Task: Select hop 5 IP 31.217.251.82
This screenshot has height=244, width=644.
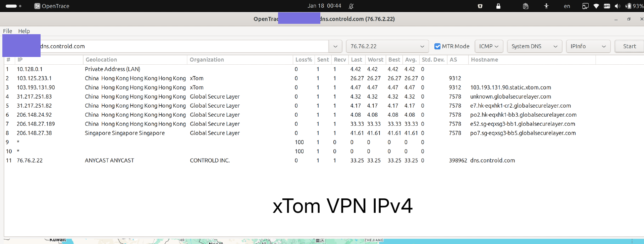Action: 34,106
